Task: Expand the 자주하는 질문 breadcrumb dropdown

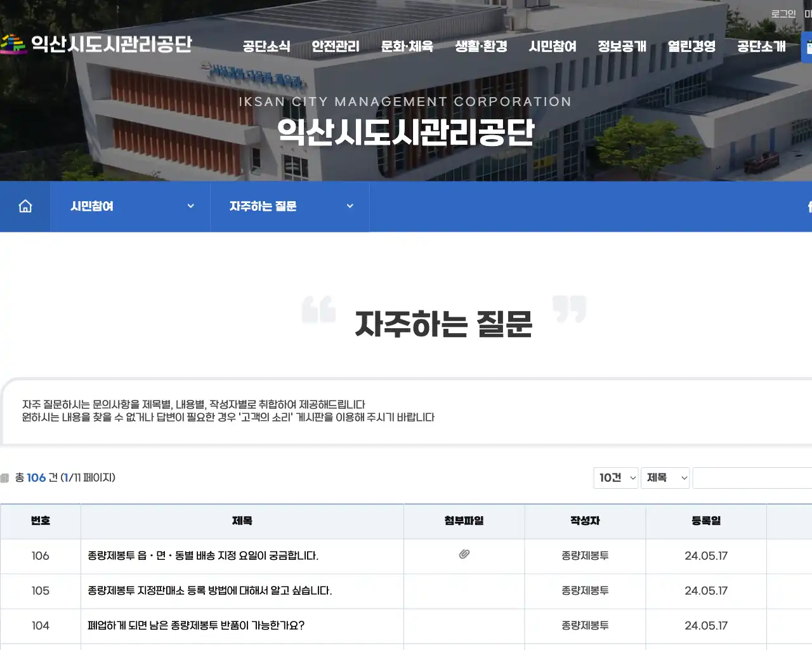Action: click(x=350, y=206)
